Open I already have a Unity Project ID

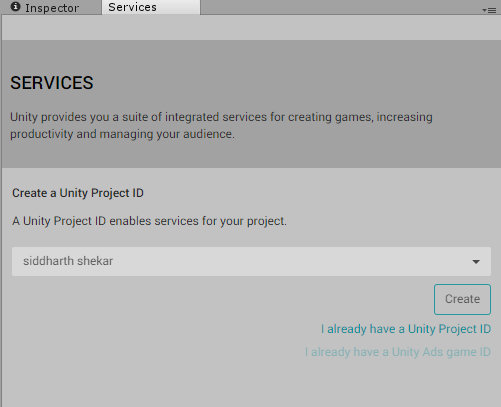pos(406,329)
